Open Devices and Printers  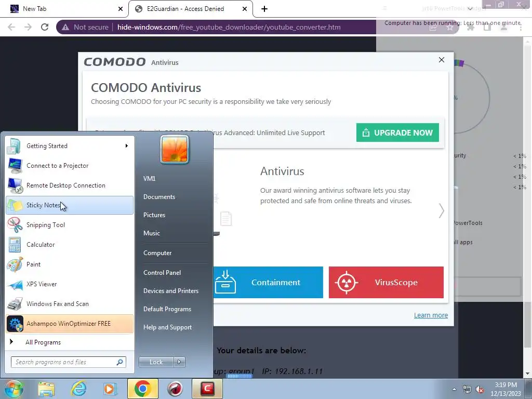(x=170, y=291)
